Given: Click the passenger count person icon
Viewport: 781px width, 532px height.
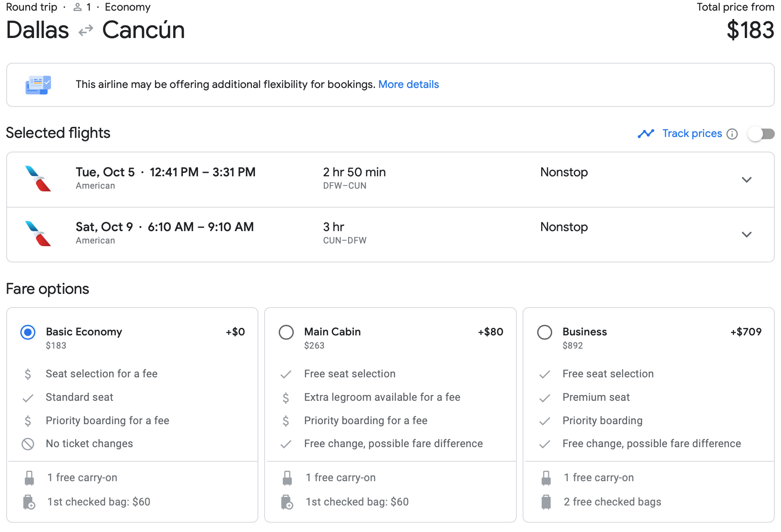Looking at the screenshot, I should pyautogui.click(x=78, y=7).
